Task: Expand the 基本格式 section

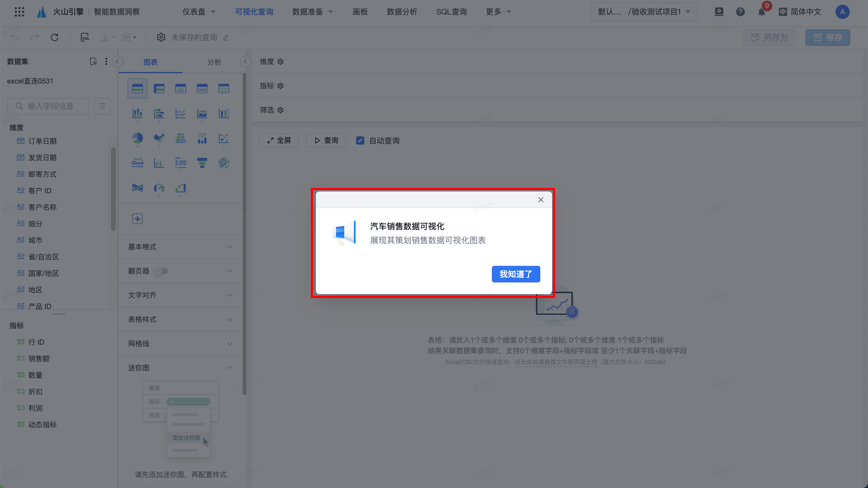Action: [x=181, y=247]
